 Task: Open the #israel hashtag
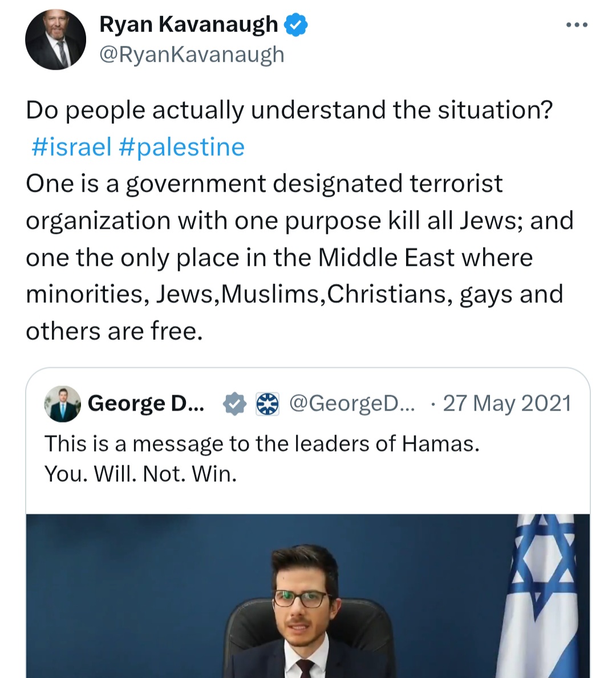tap(71, 147)
